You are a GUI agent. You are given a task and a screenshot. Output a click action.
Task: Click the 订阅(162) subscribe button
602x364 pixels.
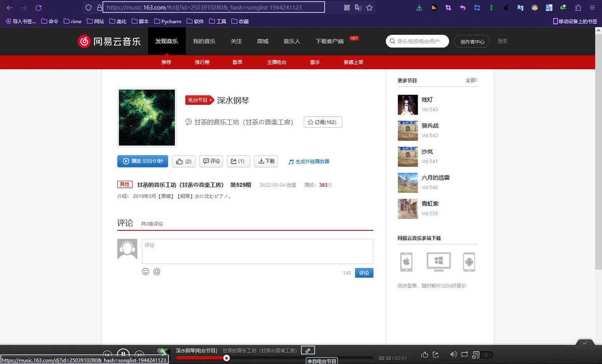[x=323, y=122]
